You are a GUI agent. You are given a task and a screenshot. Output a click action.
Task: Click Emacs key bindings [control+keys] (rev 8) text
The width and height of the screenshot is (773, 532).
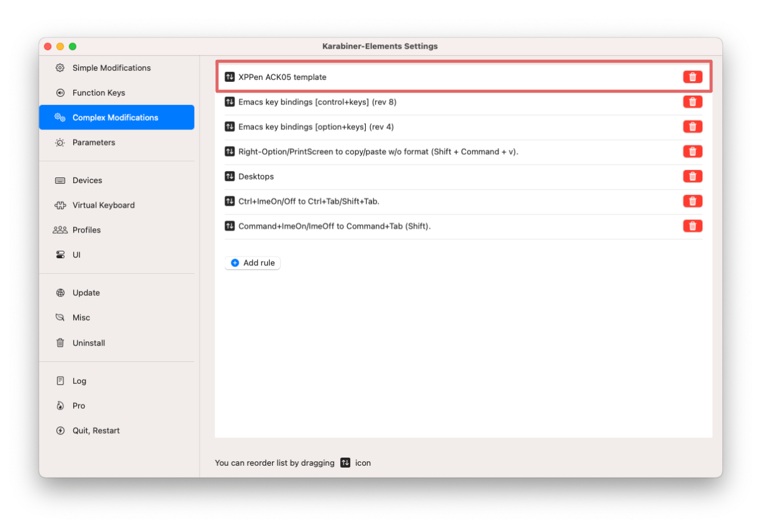tap(317, 102)
